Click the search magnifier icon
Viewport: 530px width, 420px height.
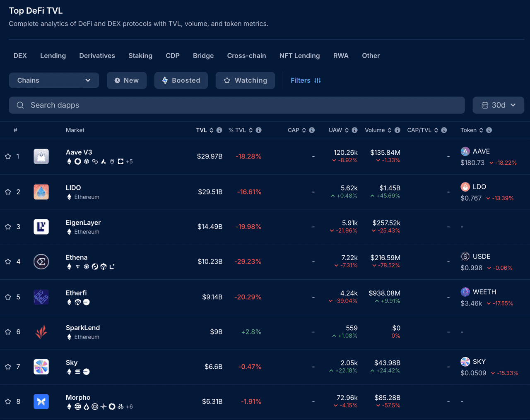[20, 105]
